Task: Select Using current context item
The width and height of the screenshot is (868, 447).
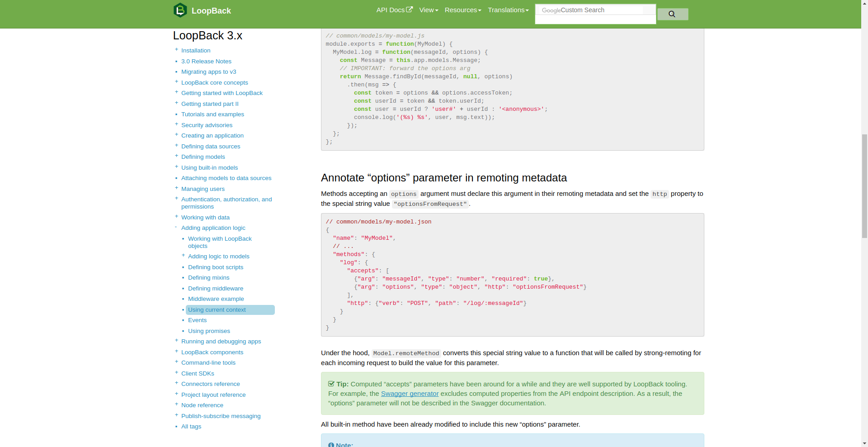Action: pos(230,309)
